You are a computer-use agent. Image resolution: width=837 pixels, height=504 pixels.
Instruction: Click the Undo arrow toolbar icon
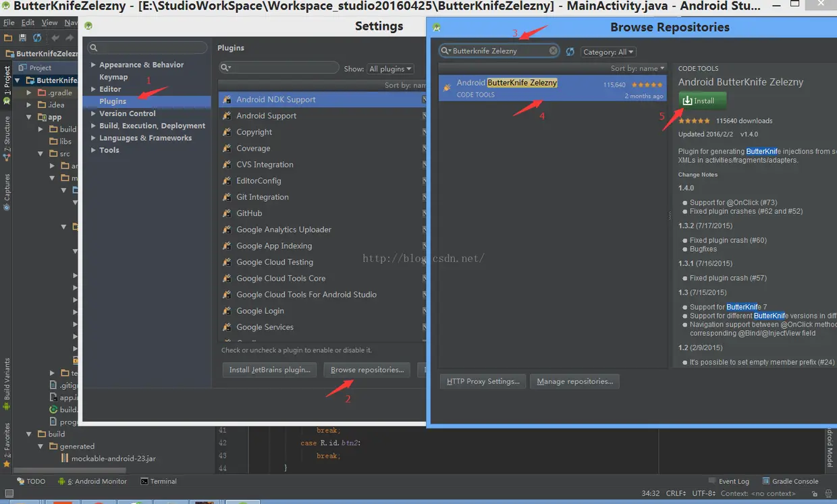pos(55,38)
